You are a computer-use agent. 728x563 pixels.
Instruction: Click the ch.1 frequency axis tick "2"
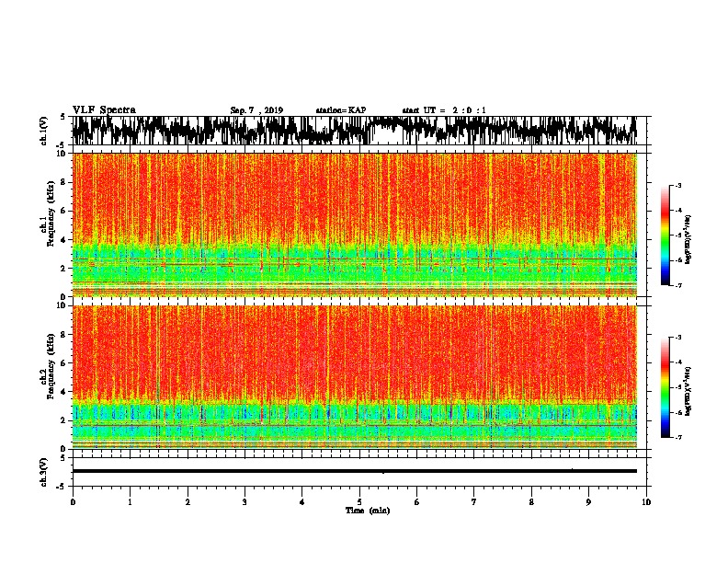[x=64, y=269]
